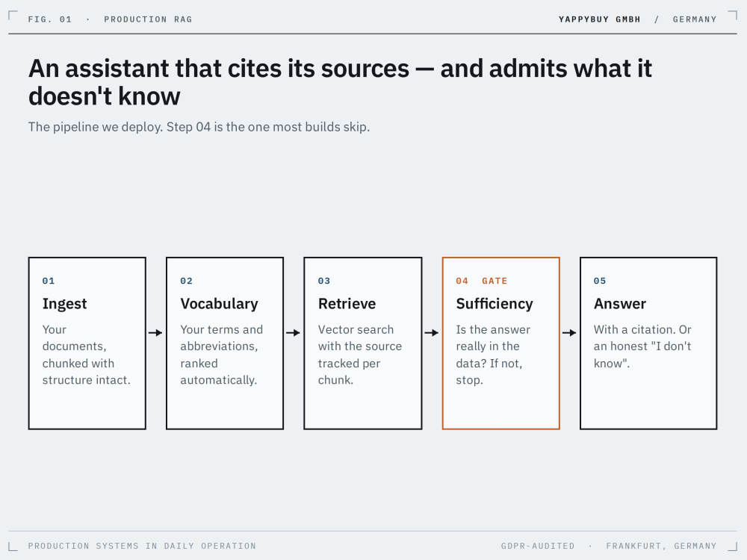Select the Vocabulary step card

click(x=225, y=343)
